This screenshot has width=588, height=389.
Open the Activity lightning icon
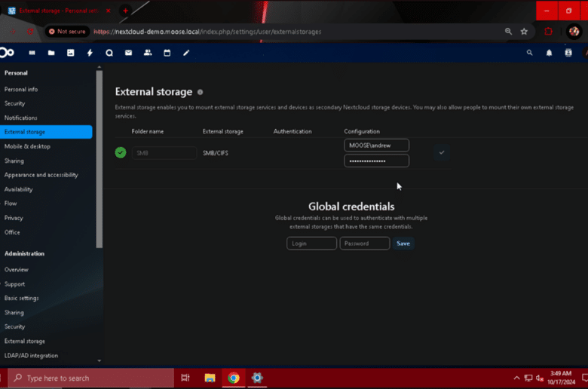coord(90,53)
